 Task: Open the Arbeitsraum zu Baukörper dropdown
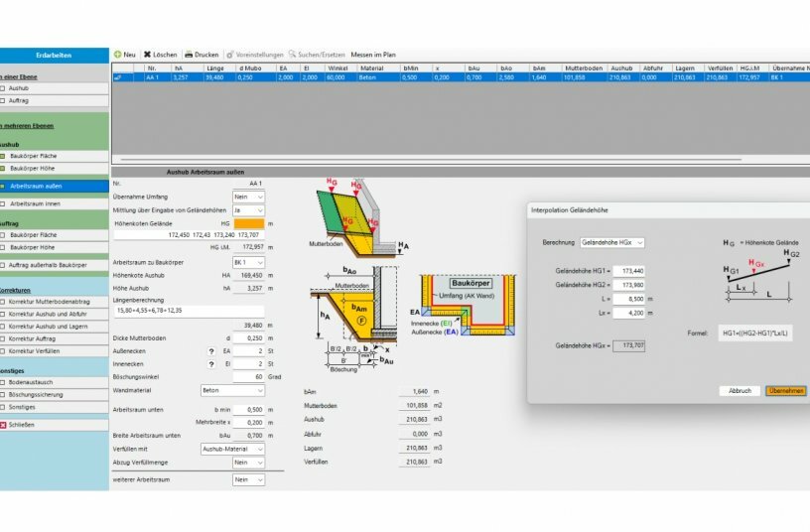[248, 262]
